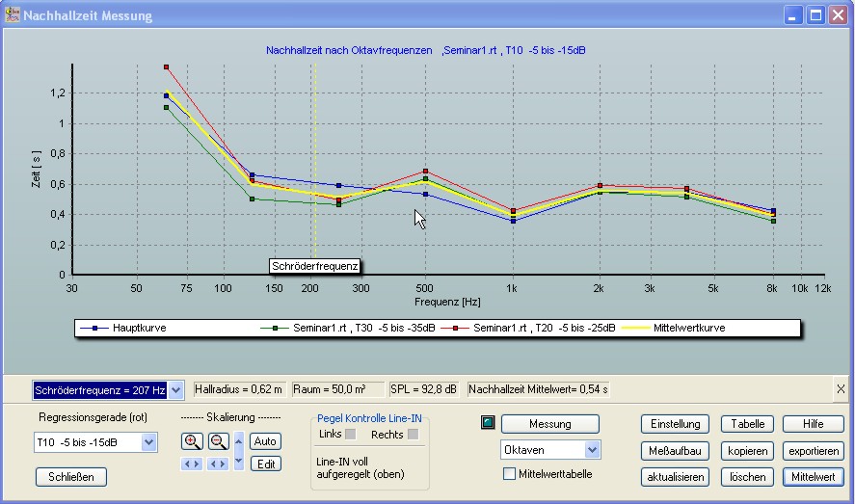Open the Schröderfrequenz dropdown
The width and height of the screenshot is (855, 504).
click(x=175, y=390)
